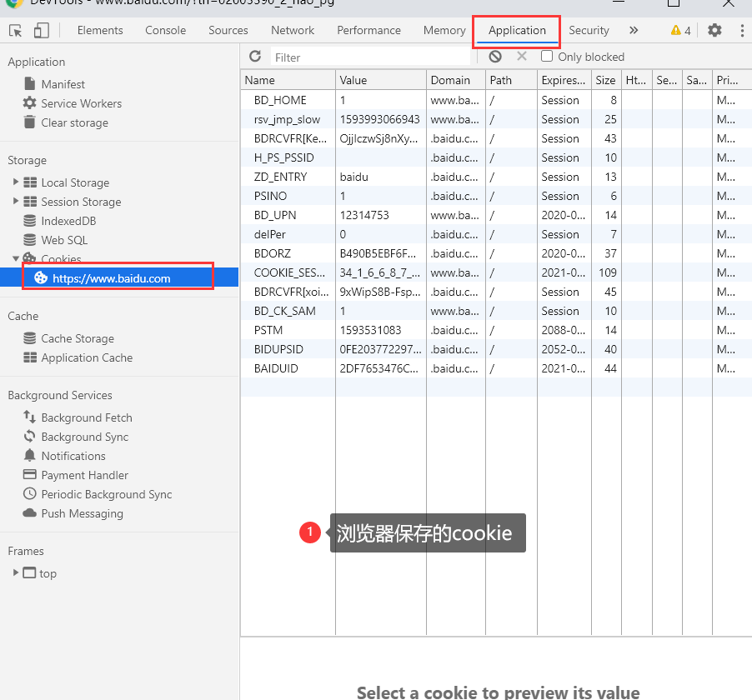Open DevTools settings gear
Viewport: 752px width, 700px height.
[x=714, y=30]
